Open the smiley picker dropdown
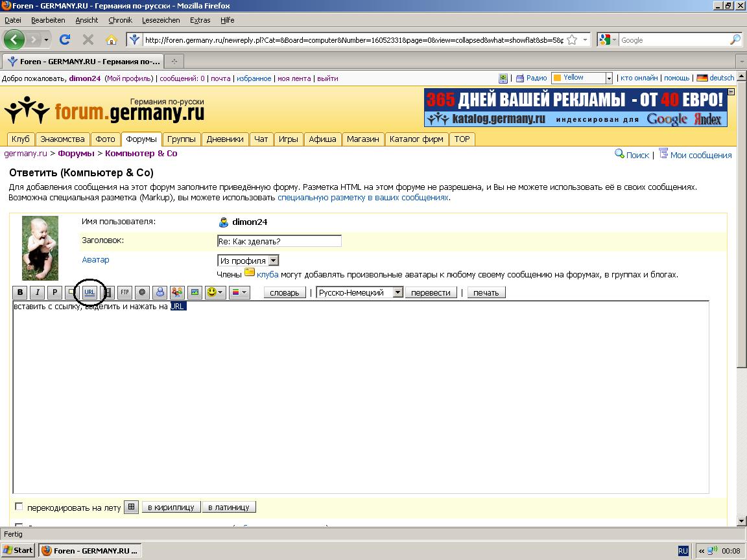 215,292
